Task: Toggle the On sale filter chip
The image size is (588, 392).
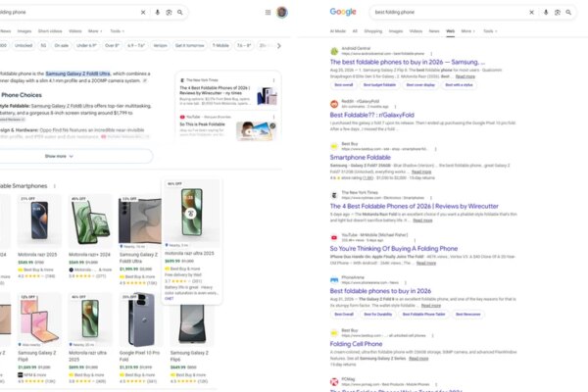Action: tap(62, 45)
